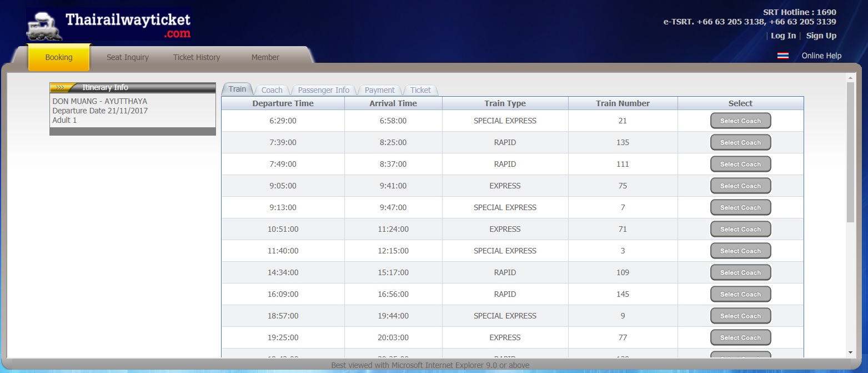Screen dimensions: 868x373
Task: Click the Log In link
Action: (x=783, y=36)
